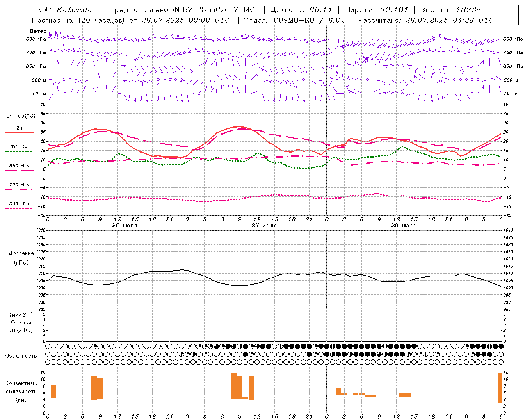
Task: Select the left 500 гПа wind level label
Action: [36, 39]
